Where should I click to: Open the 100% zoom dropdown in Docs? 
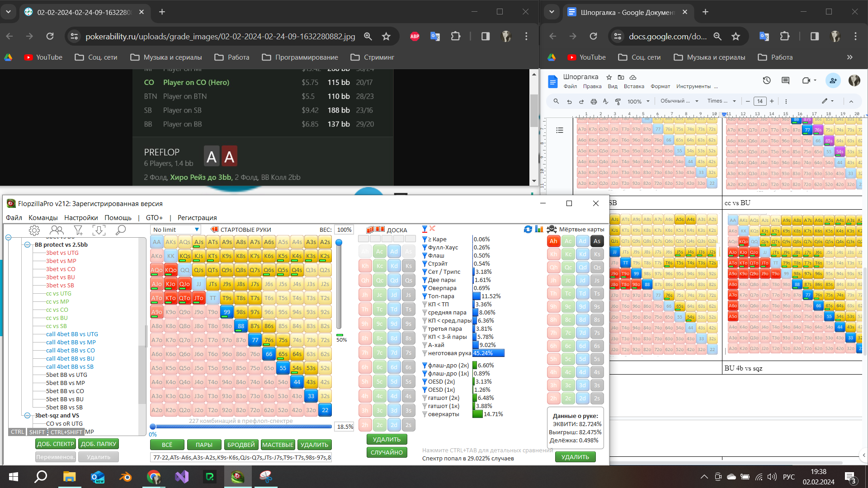638,101
